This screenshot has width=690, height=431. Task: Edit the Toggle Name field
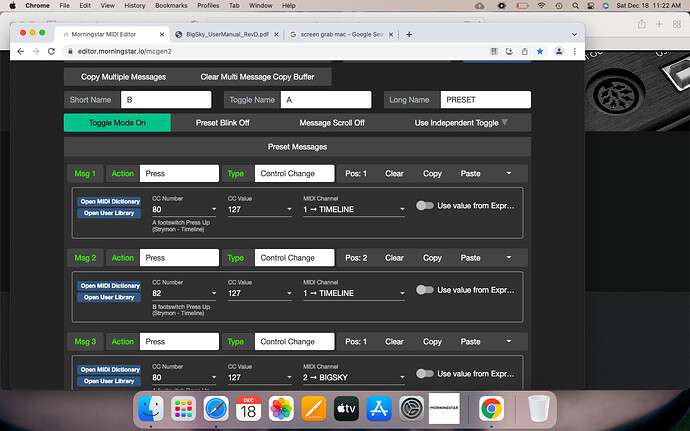point(326,100)
